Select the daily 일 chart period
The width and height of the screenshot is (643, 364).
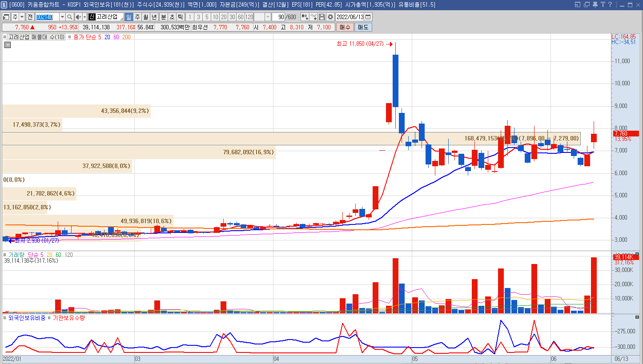coord(129,17)
